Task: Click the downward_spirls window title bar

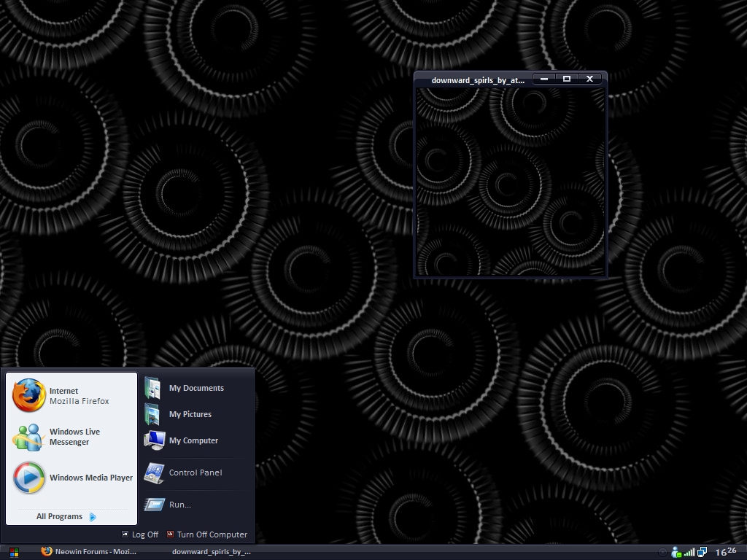Action: [474, 79]
